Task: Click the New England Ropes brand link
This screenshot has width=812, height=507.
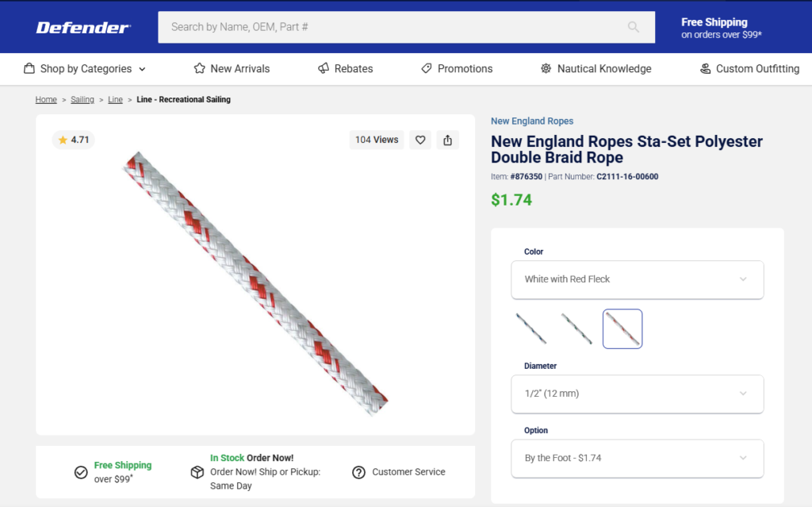Action: point(532,121)
